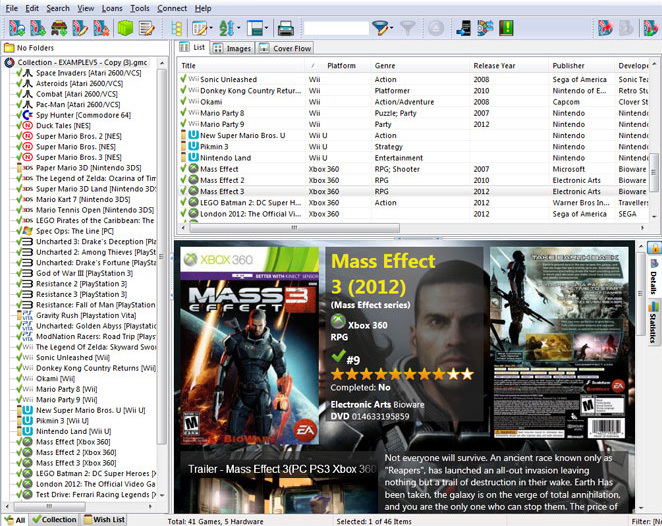Click the grayed icon near toolbar's right end
662x526 pixels.
pyautogui.click(x=627, y=28)
